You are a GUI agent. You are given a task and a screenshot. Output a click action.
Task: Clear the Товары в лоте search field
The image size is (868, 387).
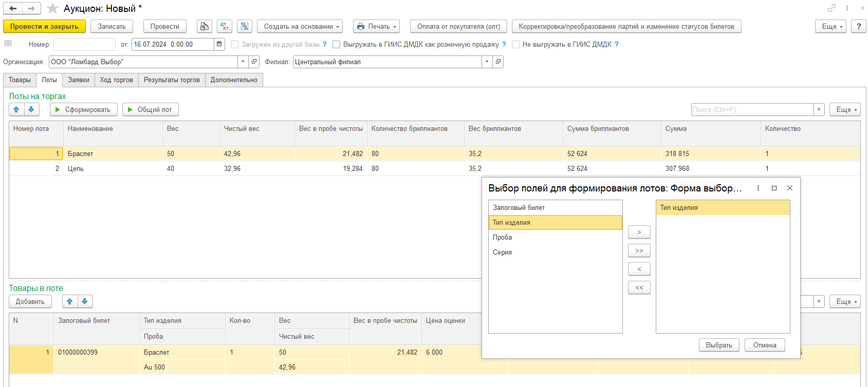pos(819,301)
